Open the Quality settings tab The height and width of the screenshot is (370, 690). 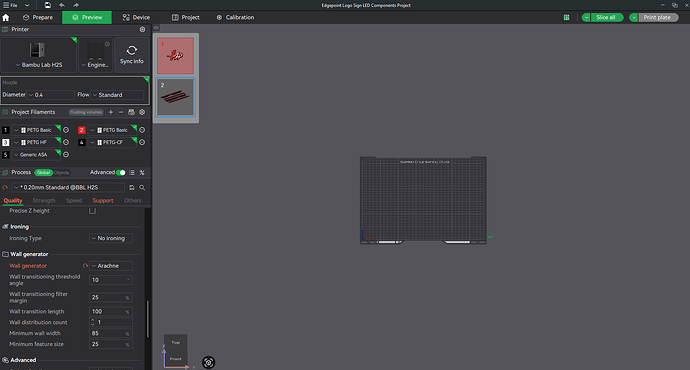[13, 201]
